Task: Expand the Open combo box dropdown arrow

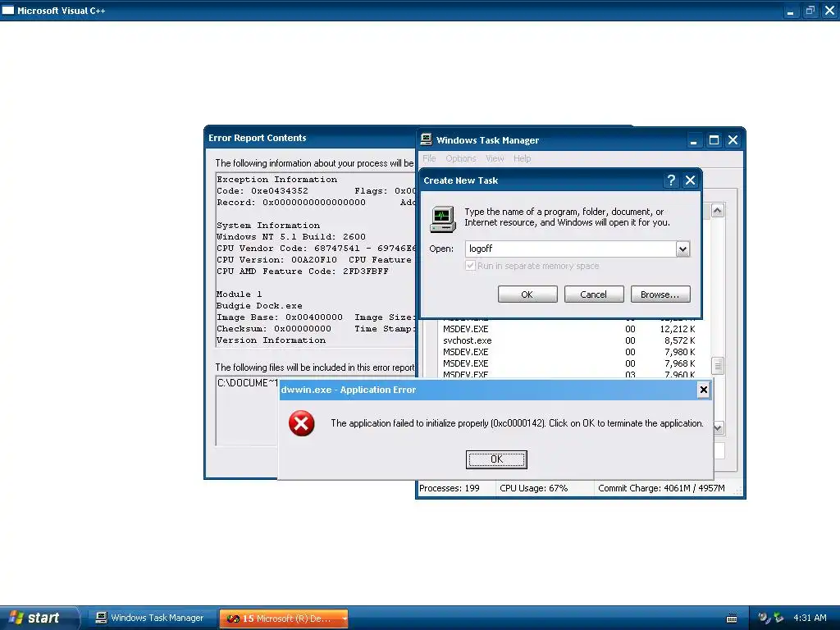Action: (x=682, y=249)
